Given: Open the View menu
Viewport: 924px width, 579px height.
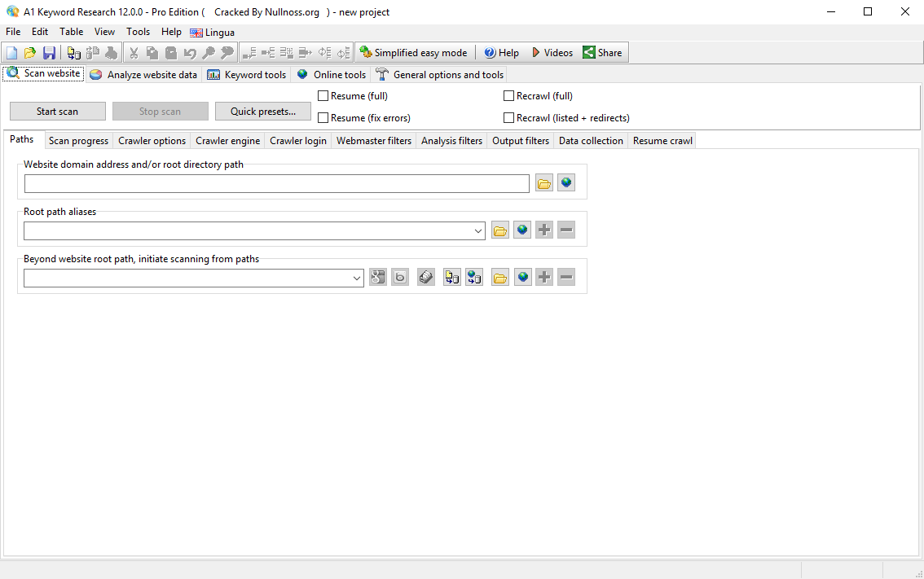Looking at the screenshot, I should pos(104,32).
